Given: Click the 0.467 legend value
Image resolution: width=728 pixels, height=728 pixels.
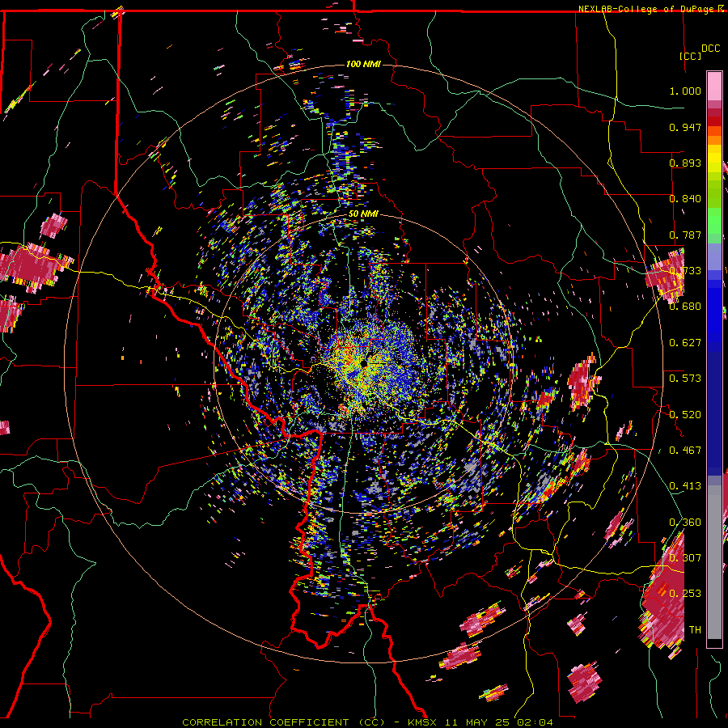Looking at the screenshot, I should (685, 450).
